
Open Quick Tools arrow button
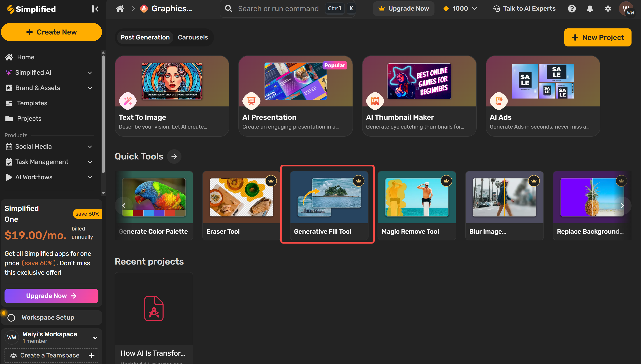click(x=174, y=157)
